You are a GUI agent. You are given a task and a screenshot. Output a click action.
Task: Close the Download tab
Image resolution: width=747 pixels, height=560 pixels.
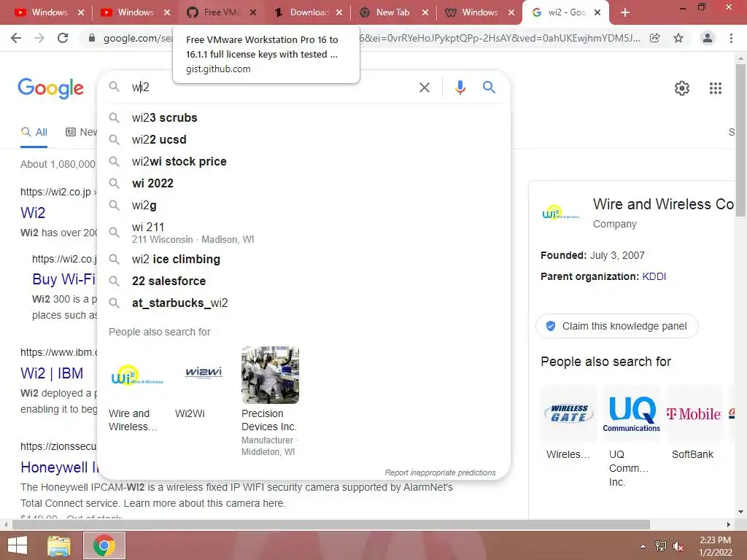[x=338, y=12]
